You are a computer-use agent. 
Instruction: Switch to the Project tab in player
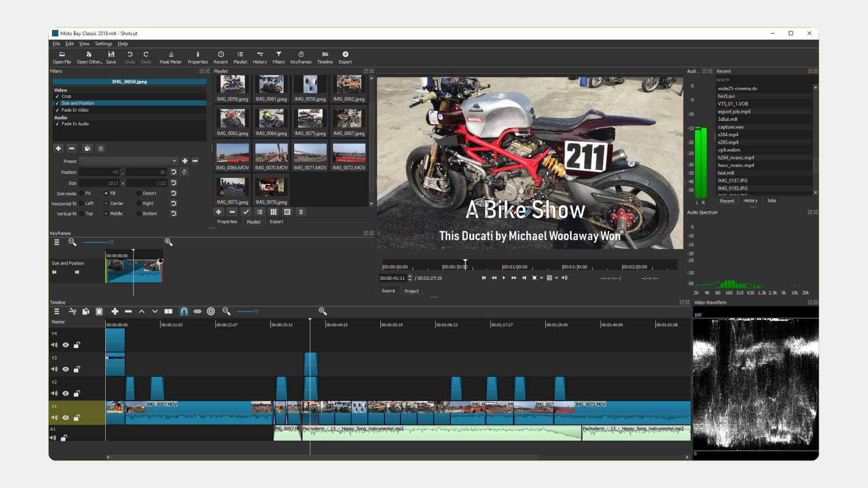tap(411, 291)
